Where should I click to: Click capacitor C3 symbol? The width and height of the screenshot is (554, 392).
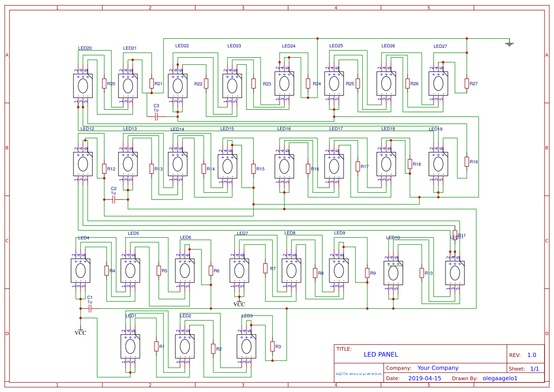click(x=156, y=116)
